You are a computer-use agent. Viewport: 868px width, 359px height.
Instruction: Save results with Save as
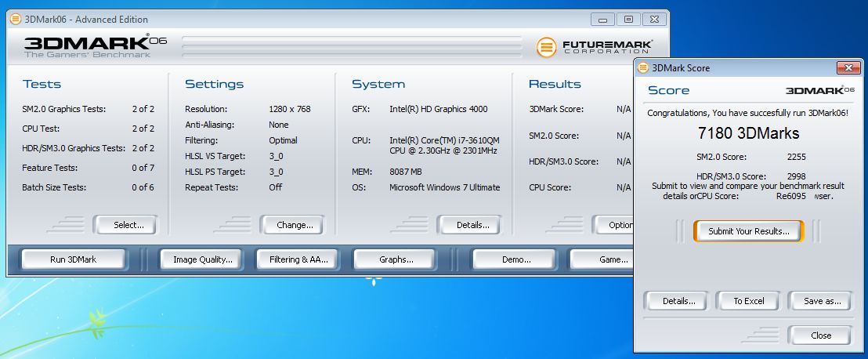[822, 301]
